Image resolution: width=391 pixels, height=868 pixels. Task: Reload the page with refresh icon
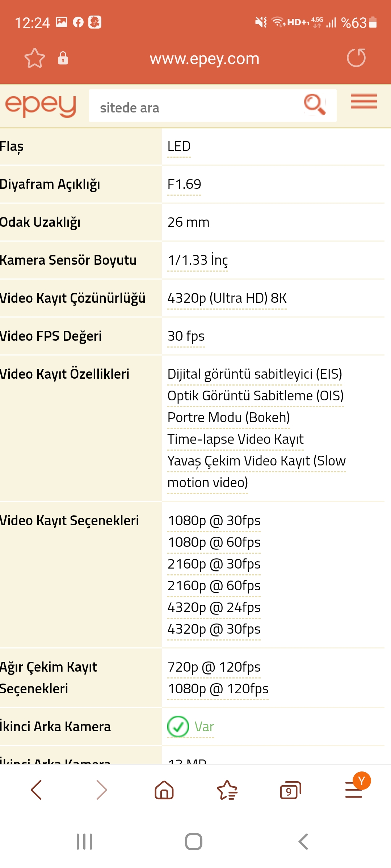pyautogui.click(x=356, y=58)
